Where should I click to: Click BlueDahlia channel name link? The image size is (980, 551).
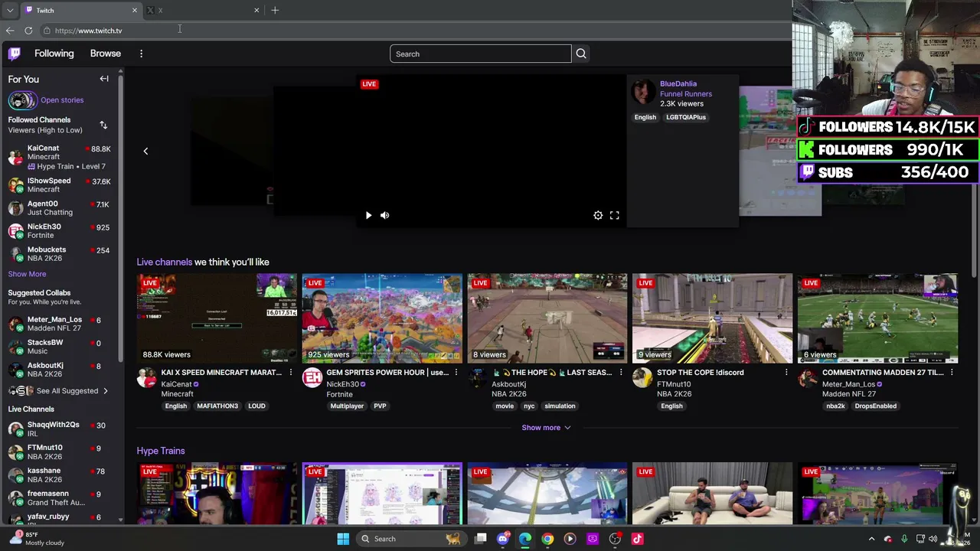pyautogui.click(x=678, y=83)
